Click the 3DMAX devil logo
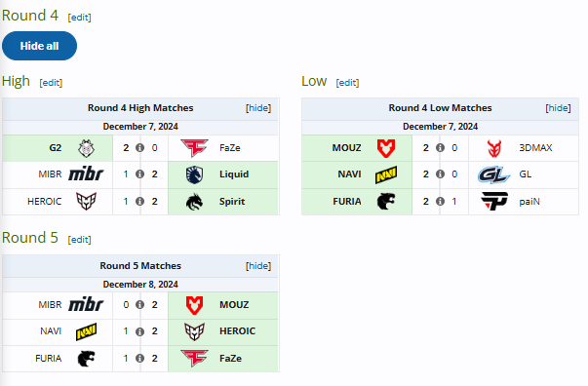The image size is (588, 386). (494, 148)
